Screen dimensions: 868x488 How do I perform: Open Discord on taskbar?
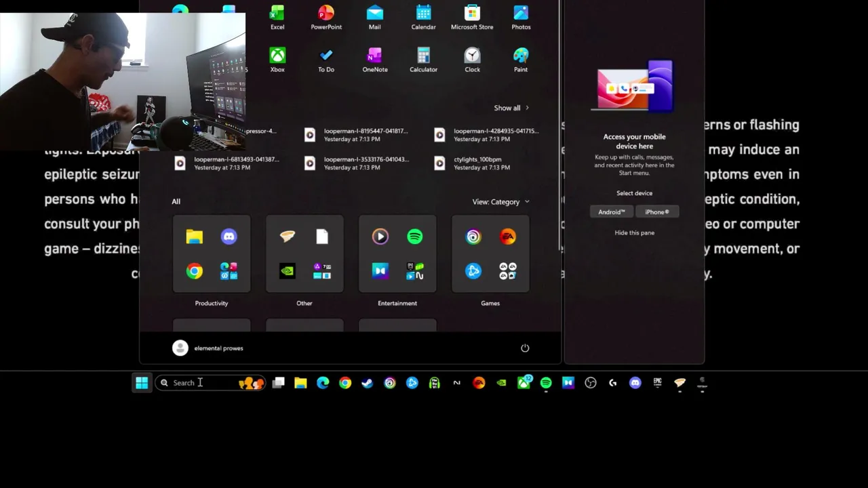point(635,383)
